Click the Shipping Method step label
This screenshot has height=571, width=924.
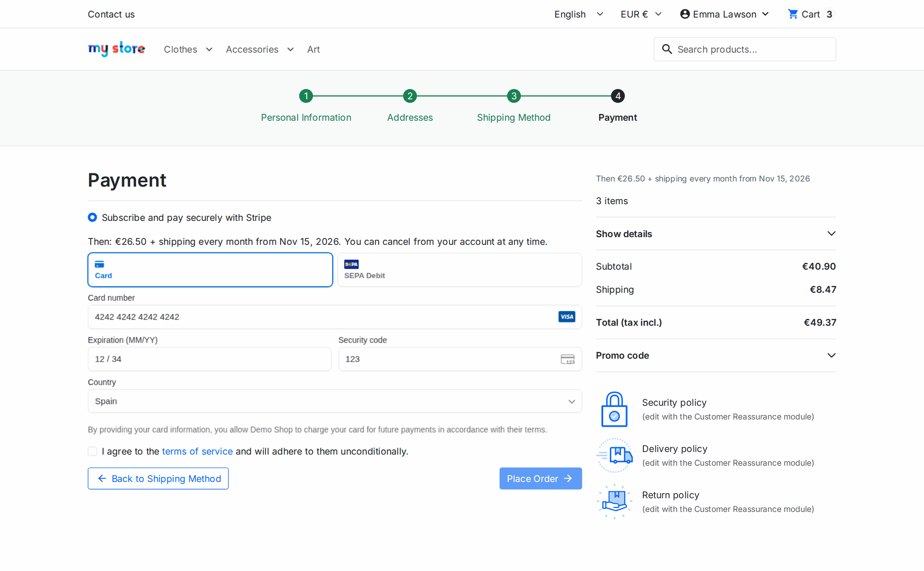514,117
